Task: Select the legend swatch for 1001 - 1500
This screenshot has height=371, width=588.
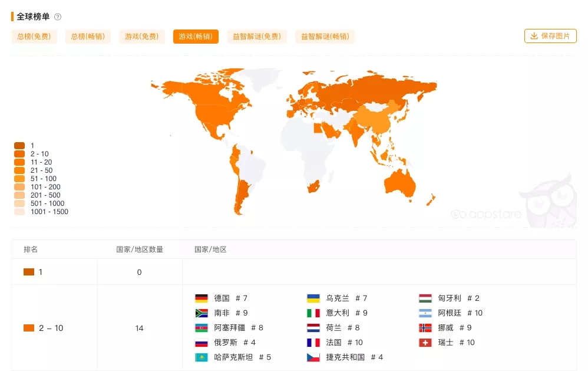Action: (19, 212)
